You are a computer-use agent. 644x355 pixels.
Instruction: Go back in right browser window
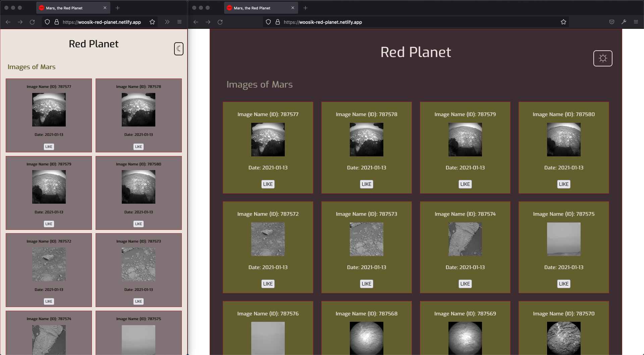point(196,22)
